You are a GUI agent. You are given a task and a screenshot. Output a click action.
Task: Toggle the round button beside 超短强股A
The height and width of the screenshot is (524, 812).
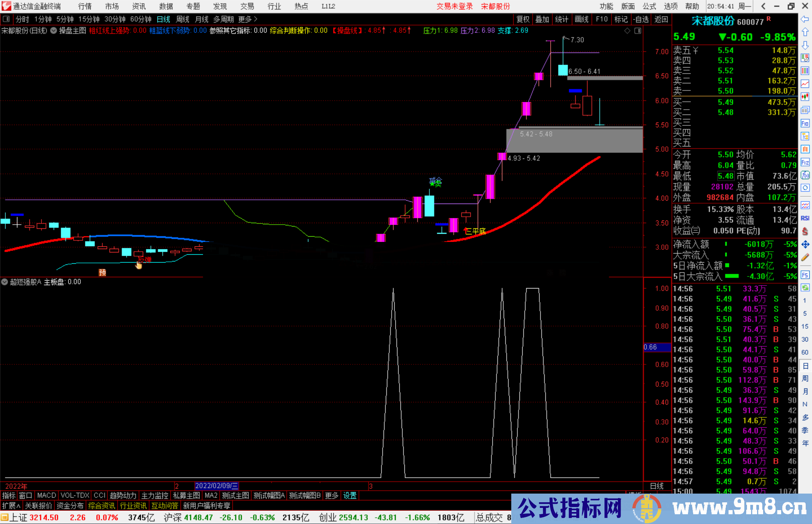click(5, 282)
